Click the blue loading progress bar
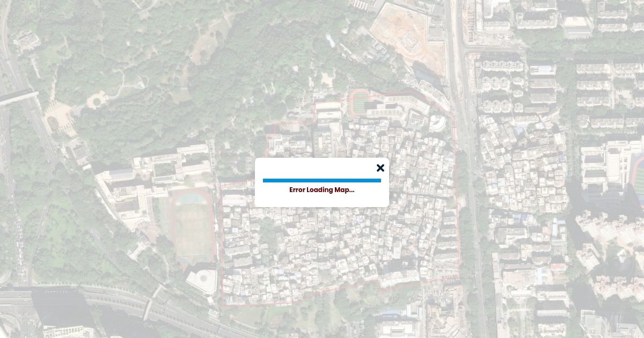Viewport: 644px width, 338px height. coord(322,181)
